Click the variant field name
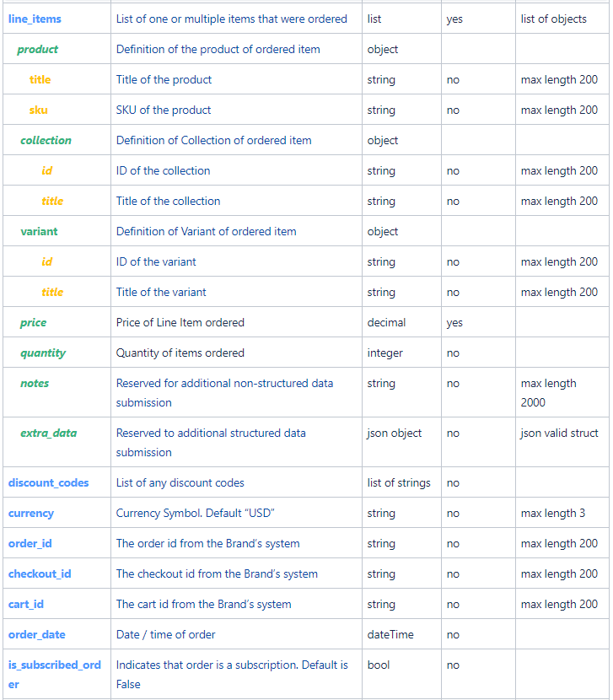 (x=39, y=232)
